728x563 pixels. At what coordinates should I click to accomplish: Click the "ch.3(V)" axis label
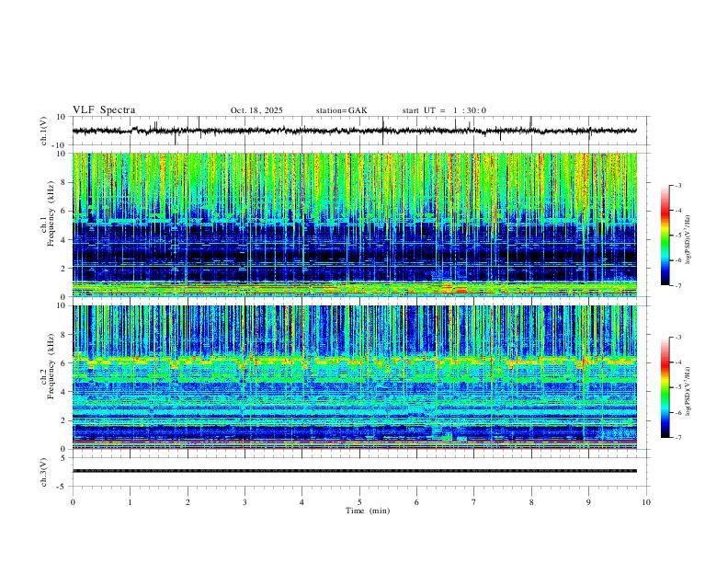pos(44,472)
